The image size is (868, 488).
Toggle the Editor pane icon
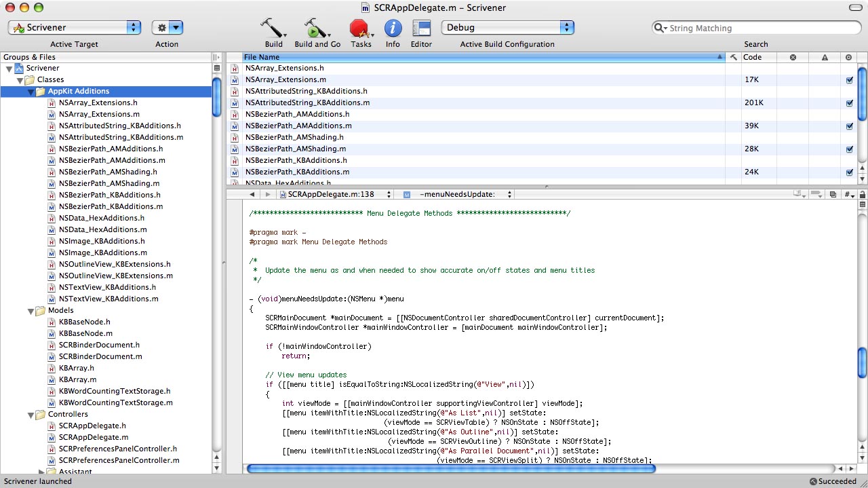(x=421, y=28)
